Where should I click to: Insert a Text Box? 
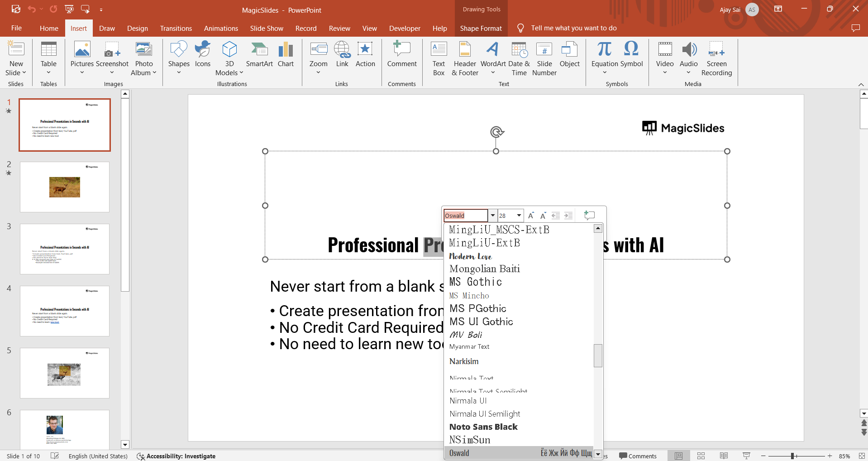click(439, 59)
